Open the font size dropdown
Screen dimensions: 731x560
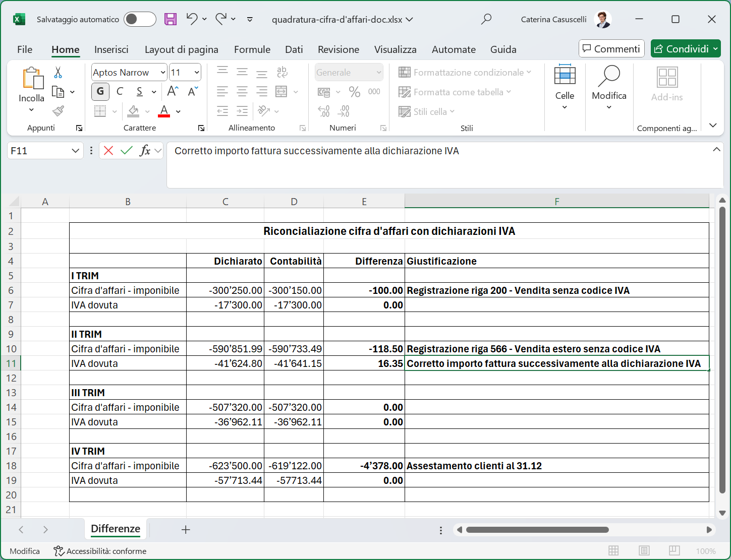pos(197,73)
